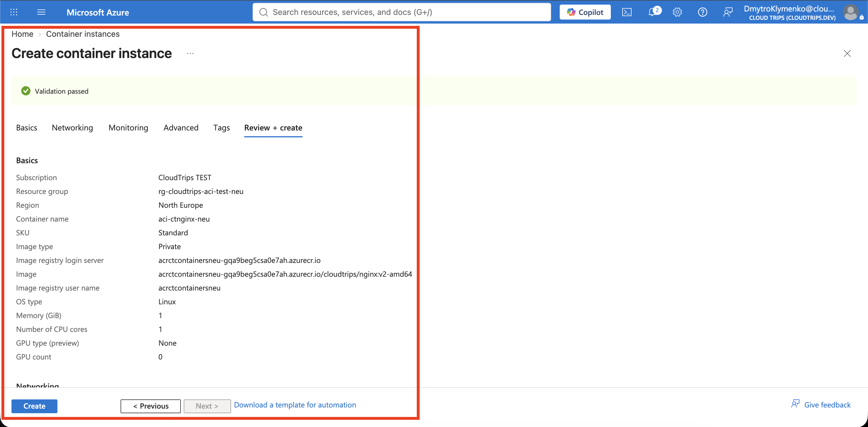The image size is (868, 427).
Task: Click the DmytroKlymenko account name
Action: click(x=789, y=9)
